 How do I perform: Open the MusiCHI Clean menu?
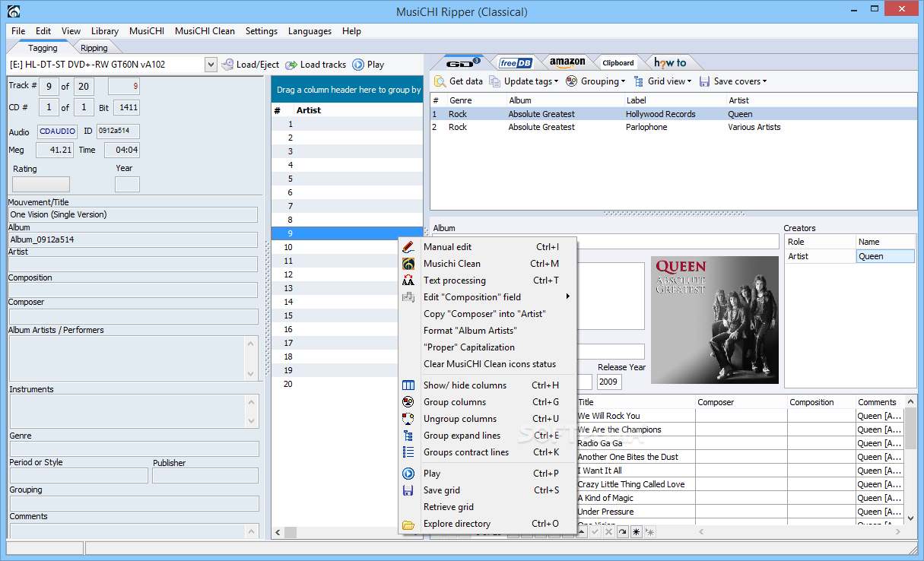205,31
